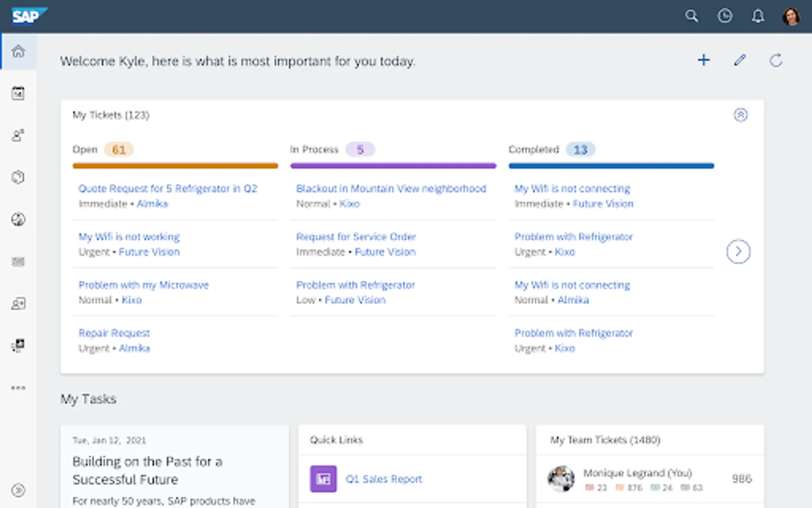Open the search icon in header
812x508 pixels.
coord(691,16)
